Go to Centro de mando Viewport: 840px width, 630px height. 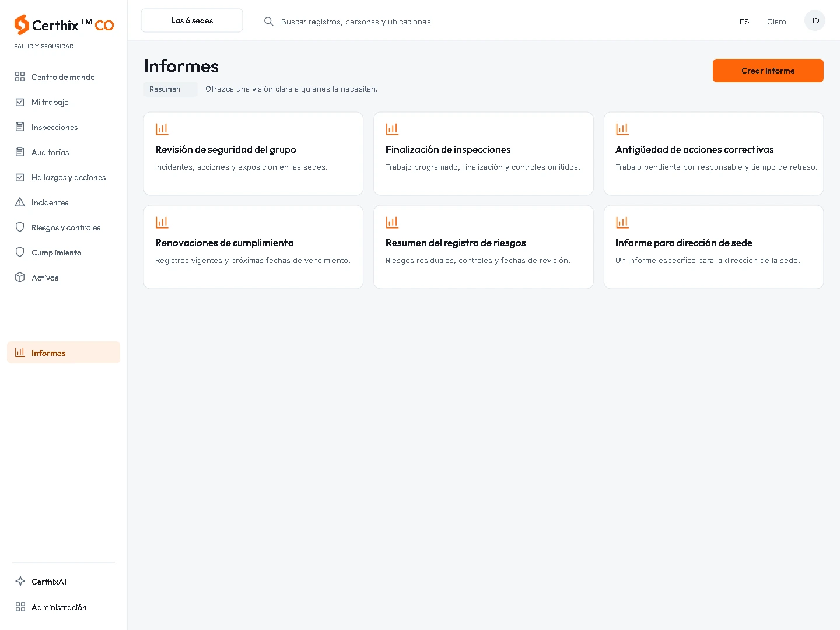pos(64,77)
